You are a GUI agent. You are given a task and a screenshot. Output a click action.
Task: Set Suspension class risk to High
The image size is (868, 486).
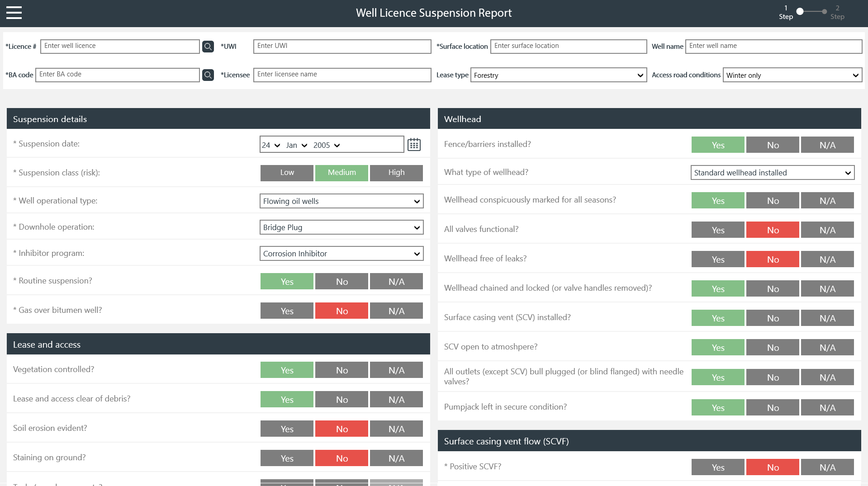(x=396, y=173)
